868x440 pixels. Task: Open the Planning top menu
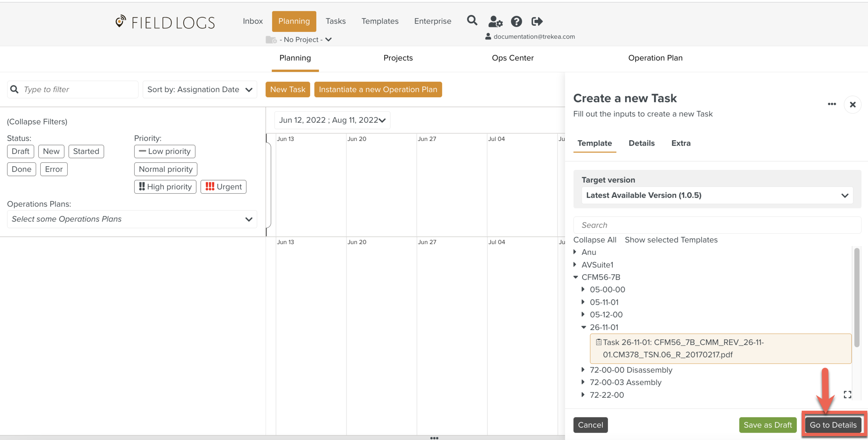(x=294, y=21)
